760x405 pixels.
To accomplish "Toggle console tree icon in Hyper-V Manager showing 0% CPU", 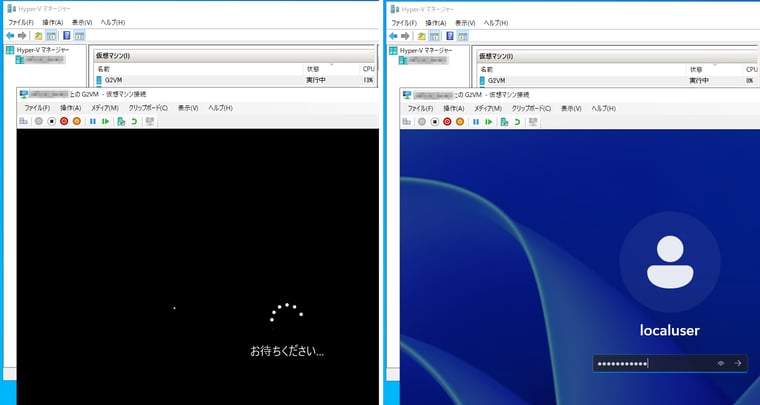I will tap(434, 36).
